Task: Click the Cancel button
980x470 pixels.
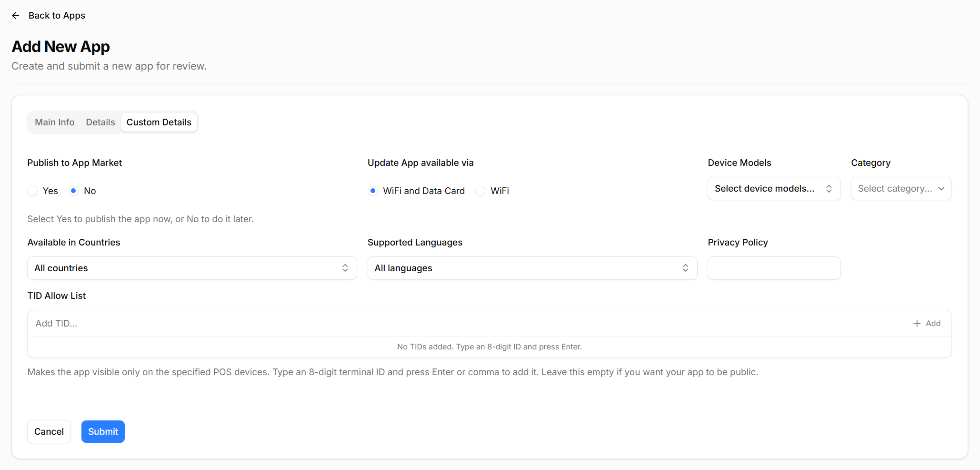Action: pos(49,431)
